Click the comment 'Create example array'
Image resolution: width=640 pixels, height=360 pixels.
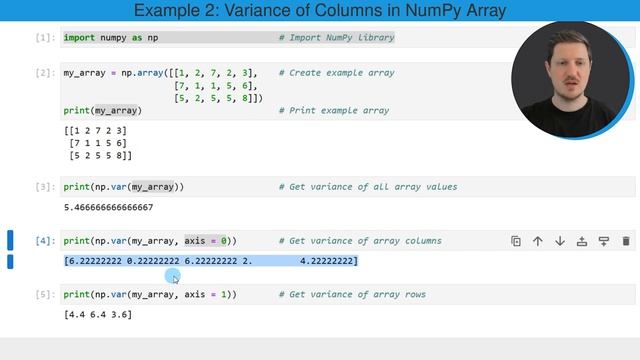337,73
